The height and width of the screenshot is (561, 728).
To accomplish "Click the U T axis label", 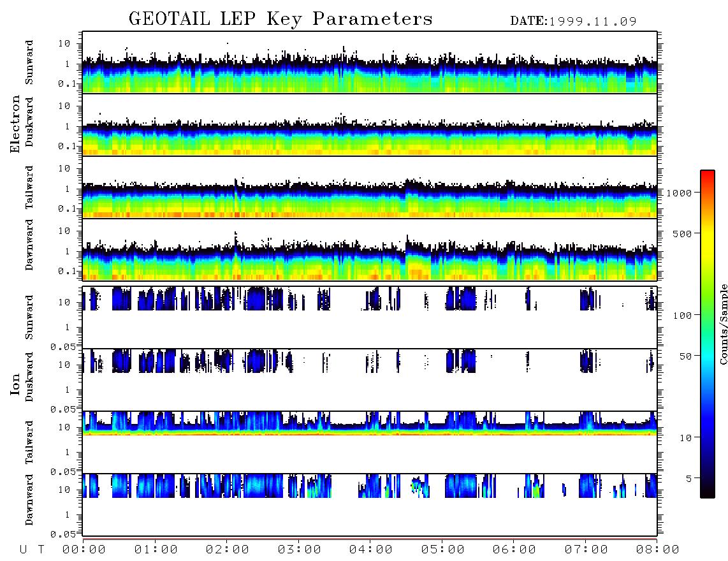I will point(32,550).
